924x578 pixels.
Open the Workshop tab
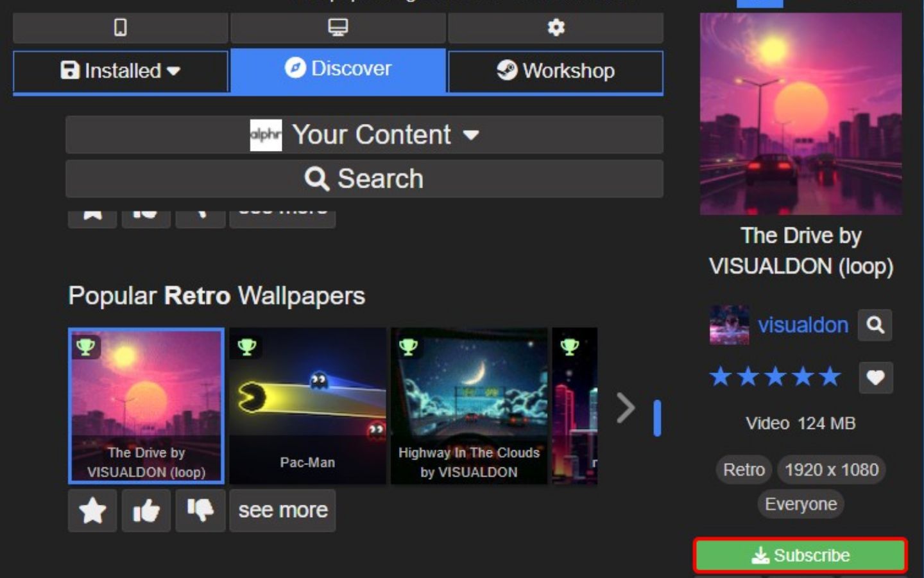pos(556,71)
